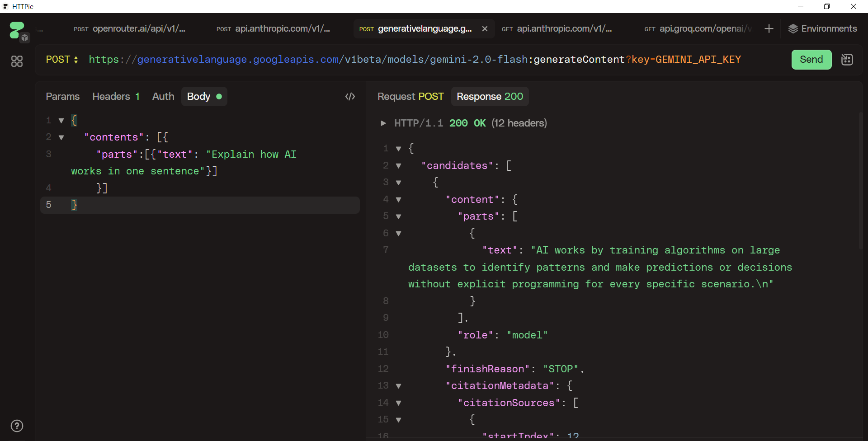Switch to first api.anthropic.com POST tab
Screen dimensions: 868x441
coord(273,28)
